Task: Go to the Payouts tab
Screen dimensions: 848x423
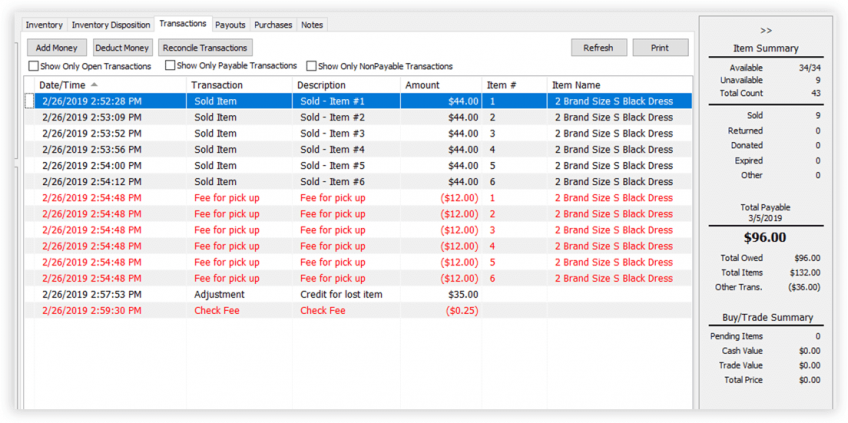Action: pyautogui.click(x=230, y=25)
